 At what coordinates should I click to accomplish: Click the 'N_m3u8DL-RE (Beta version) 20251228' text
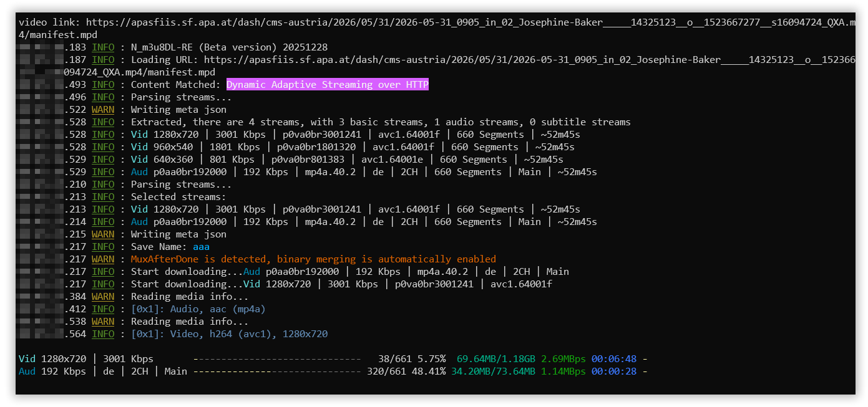[229, 47]
